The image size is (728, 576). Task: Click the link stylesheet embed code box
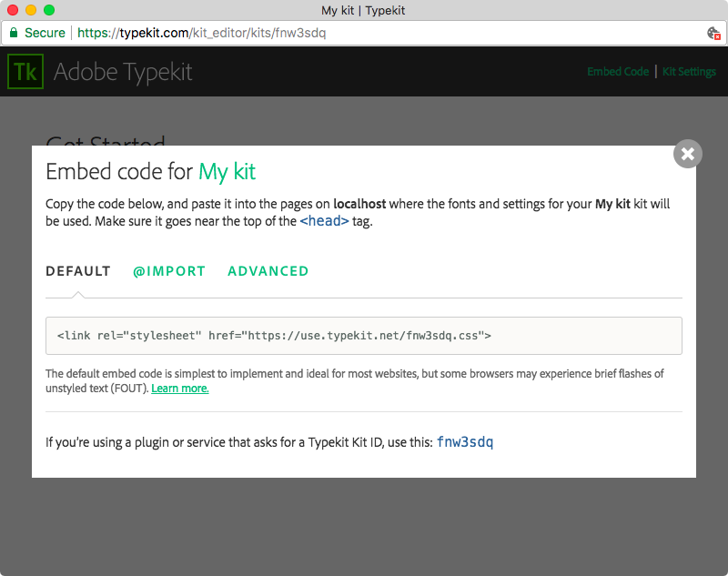pos(363,336)
